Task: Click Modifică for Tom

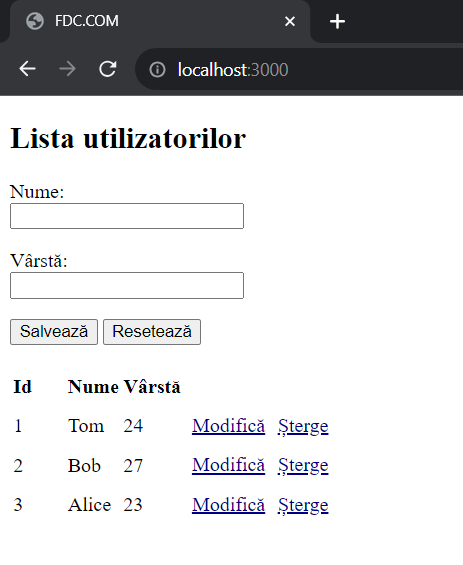Action: (x=228, y=426)
